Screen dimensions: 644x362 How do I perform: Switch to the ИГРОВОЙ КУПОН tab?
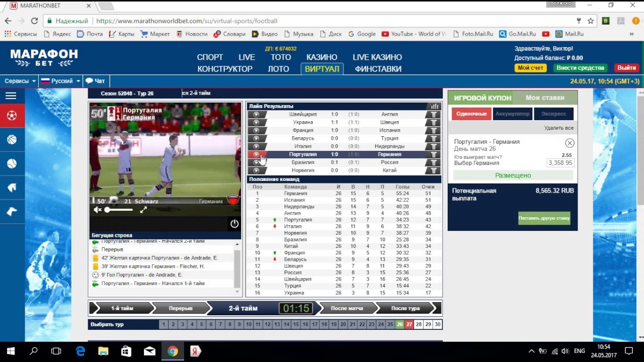point(482,98)
